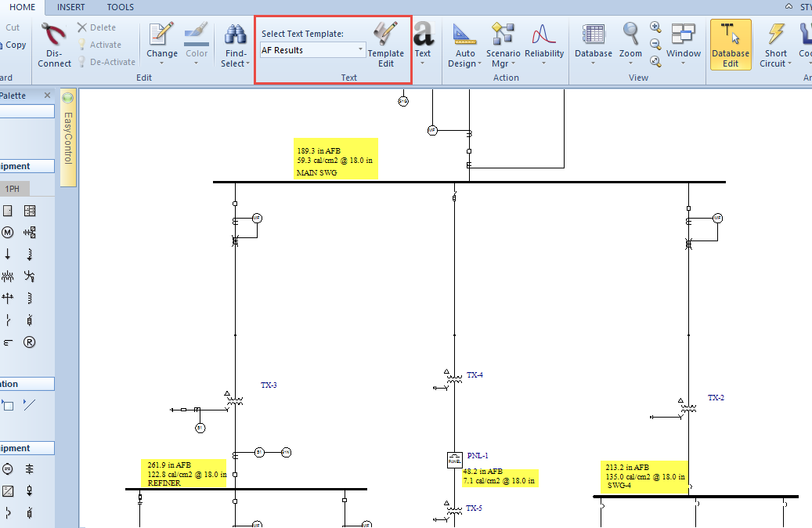Select the relay (R) symbol in palette
The image size is (812, 528).
tap(30, 342)
